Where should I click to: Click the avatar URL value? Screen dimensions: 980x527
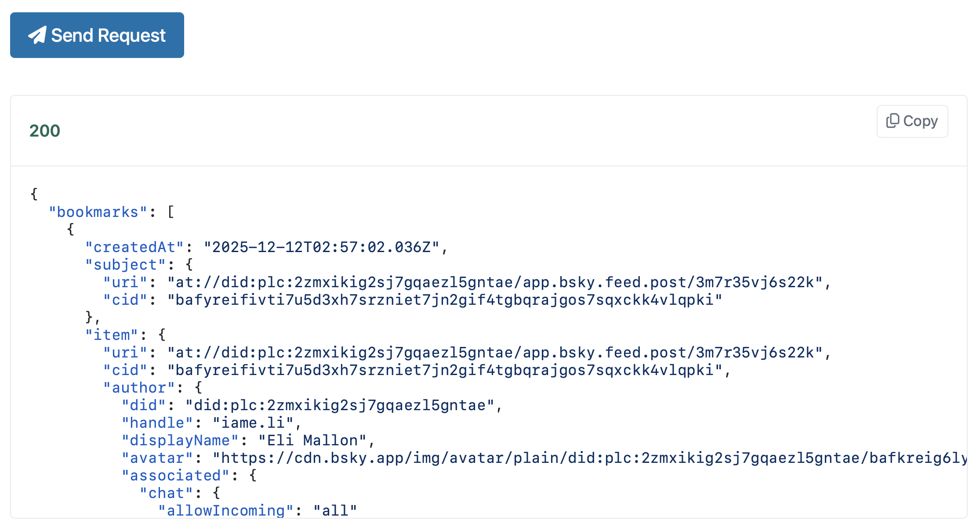(x=589, y=458)
